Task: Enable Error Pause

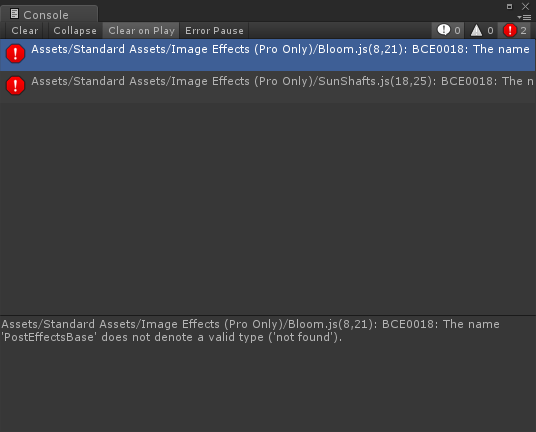Action: 214,30
